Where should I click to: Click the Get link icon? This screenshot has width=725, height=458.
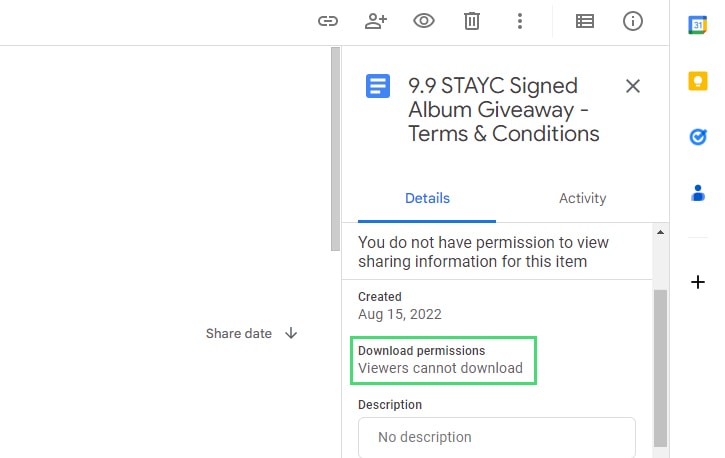click(328, 21)
